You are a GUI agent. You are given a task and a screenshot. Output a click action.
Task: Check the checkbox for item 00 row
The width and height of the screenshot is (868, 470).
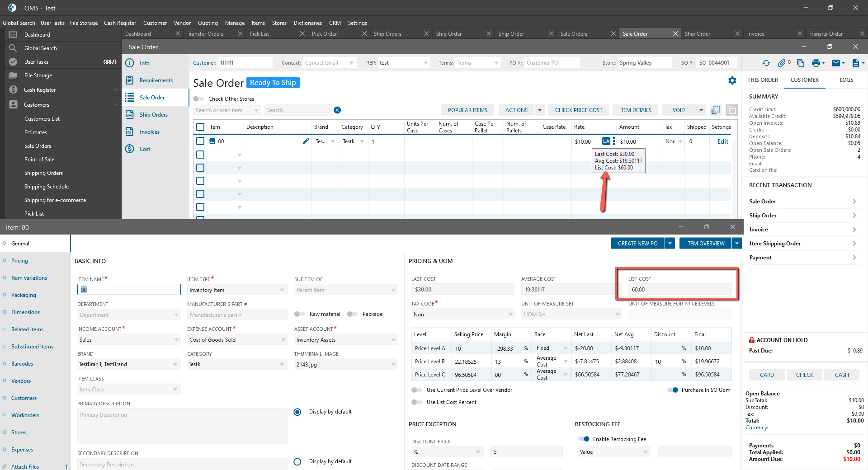pyautogui.click(x=200, y=141)
